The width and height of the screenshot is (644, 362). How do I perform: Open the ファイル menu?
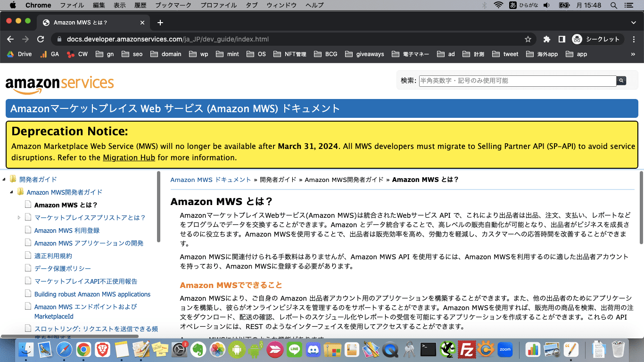click(x=72, y=5)
